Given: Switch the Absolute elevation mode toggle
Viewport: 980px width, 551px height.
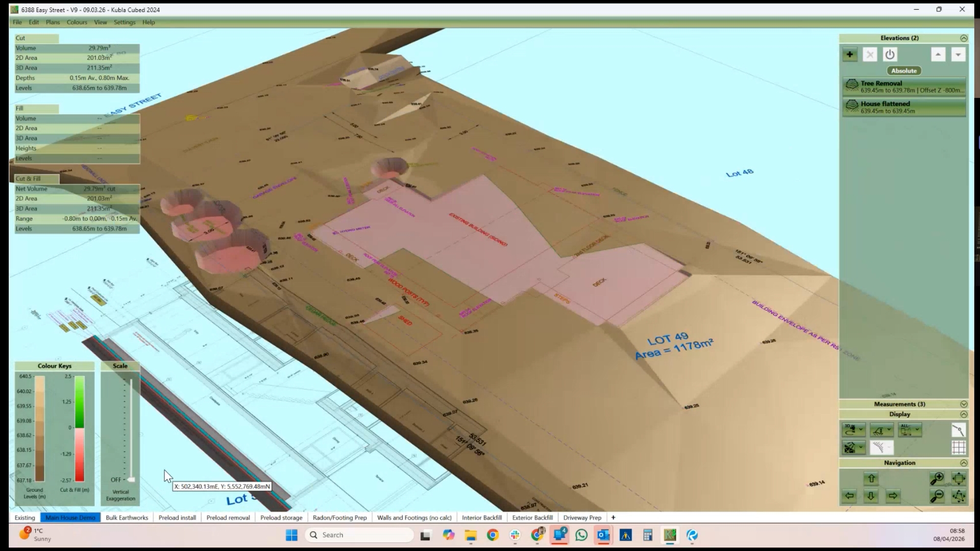Looking at the screenshot, I should coord(904,70).
